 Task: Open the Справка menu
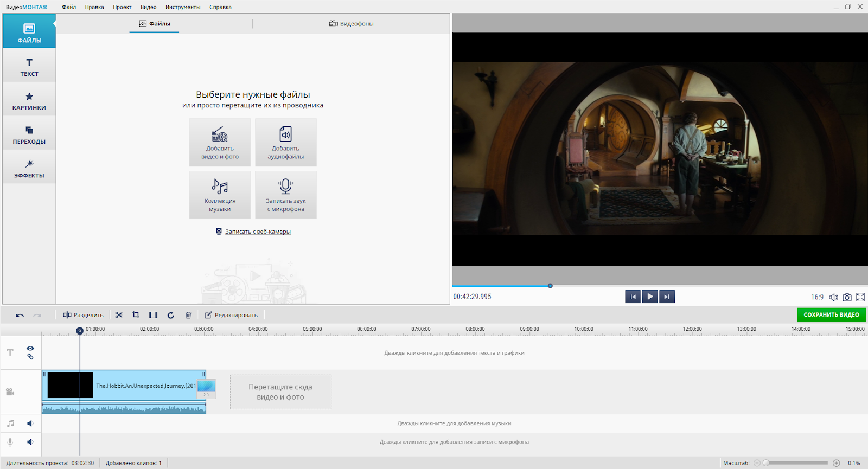220,7
